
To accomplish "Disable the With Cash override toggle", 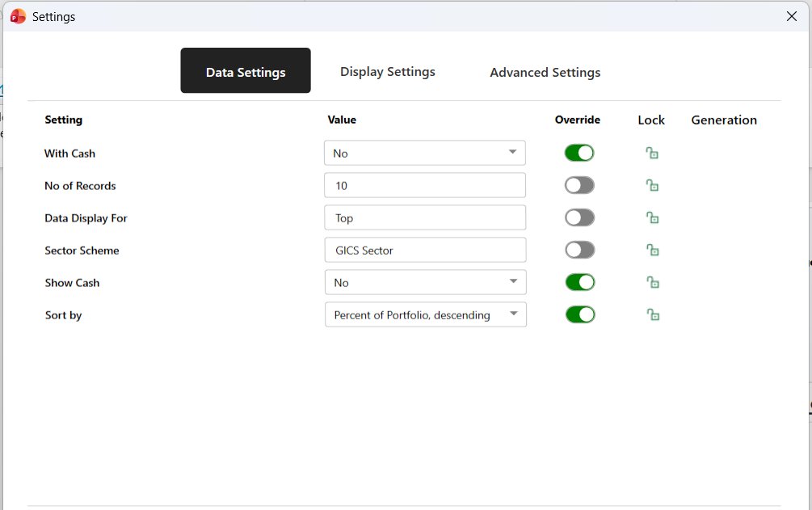I will point(579,153).
